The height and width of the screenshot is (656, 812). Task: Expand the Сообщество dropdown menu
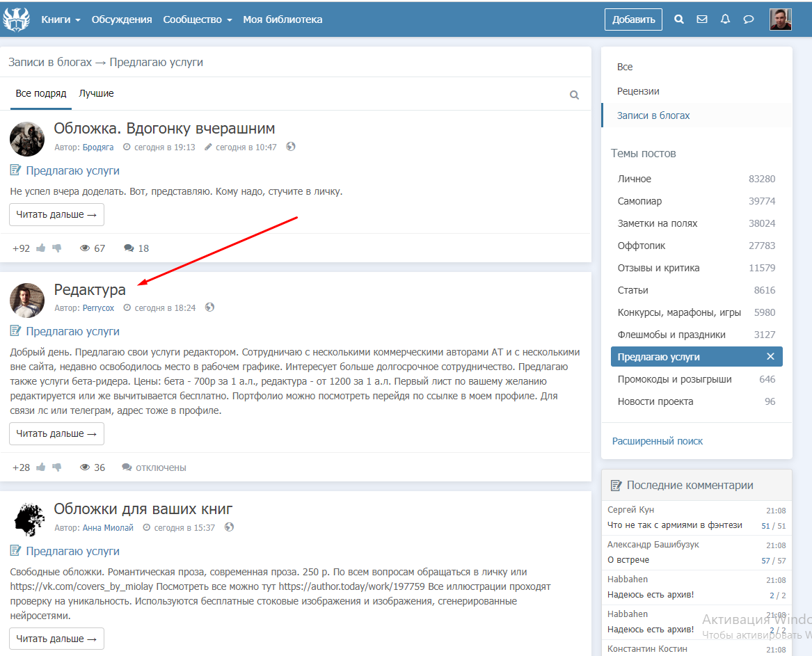click(x=198, y=19)
